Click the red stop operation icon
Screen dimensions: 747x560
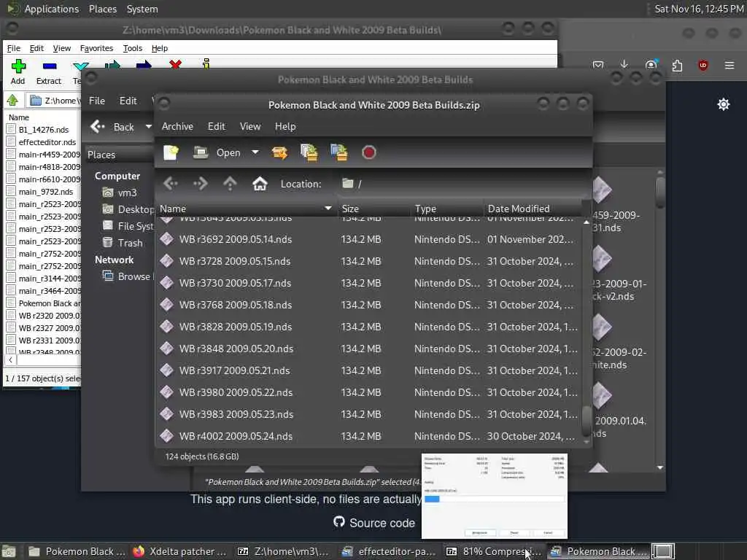point(368,153)
